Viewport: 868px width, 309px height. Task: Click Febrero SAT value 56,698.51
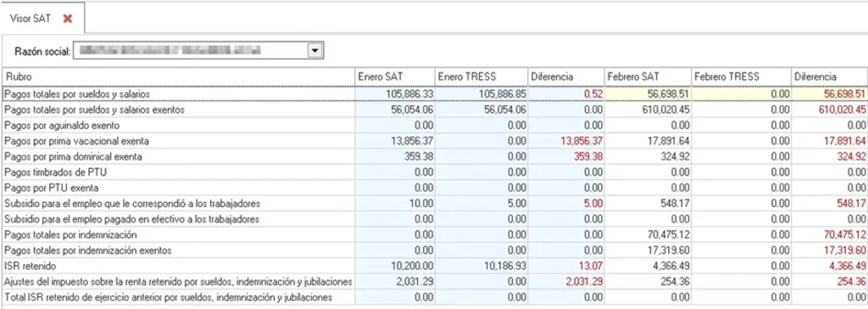coord(668,94)
